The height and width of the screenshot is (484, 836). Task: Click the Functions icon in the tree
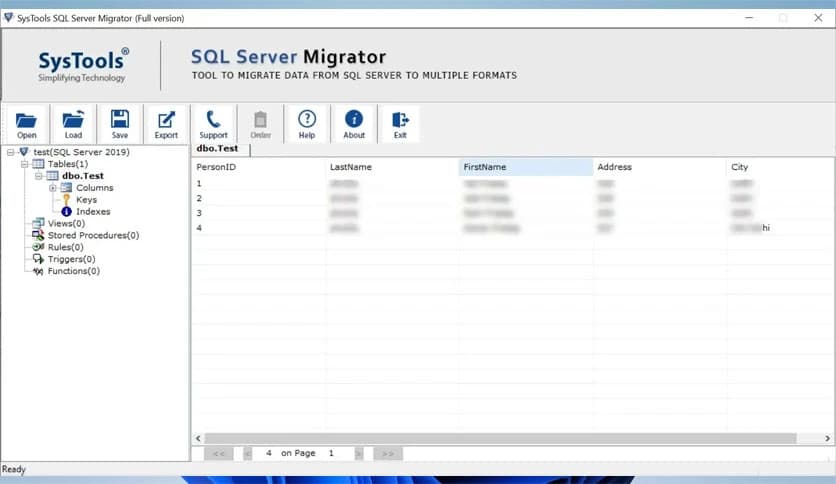point(38,271)
